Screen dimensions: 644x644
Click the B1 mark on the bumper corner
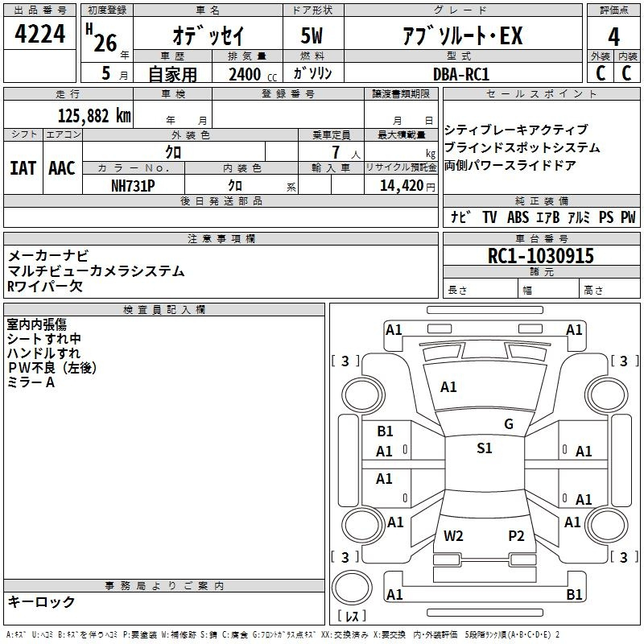pyautogui.click(x=574, y=595)
